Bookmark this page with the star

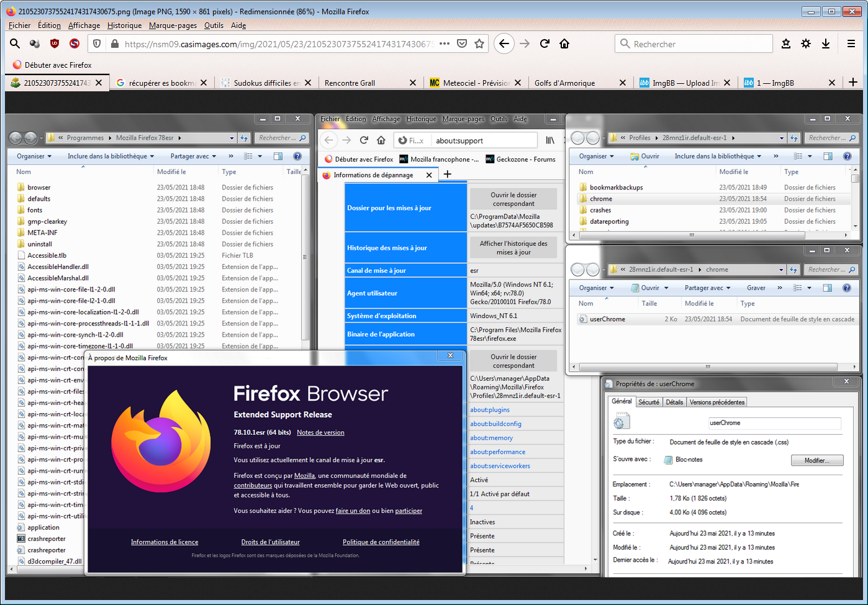coord(479,43)
